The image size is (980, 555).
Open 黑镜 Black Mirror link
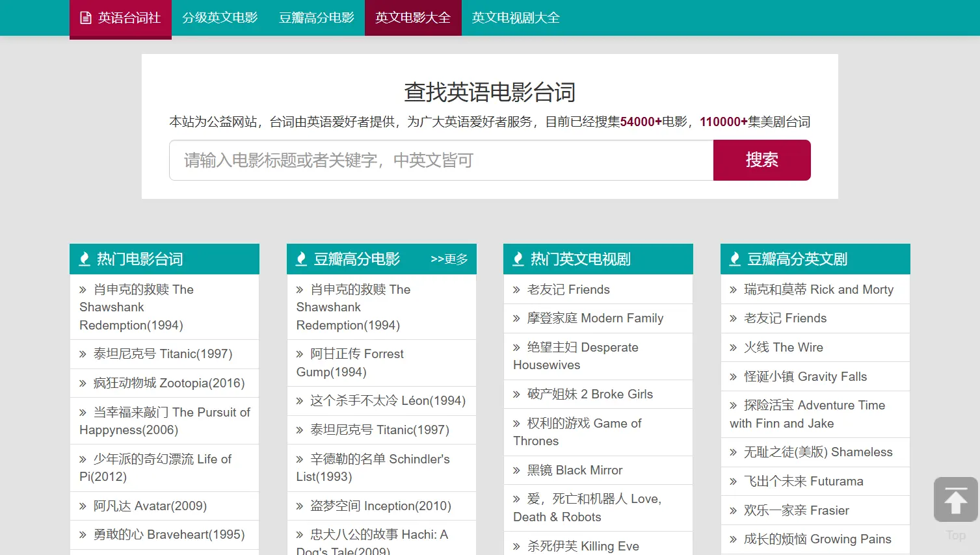tap(575, 470)
